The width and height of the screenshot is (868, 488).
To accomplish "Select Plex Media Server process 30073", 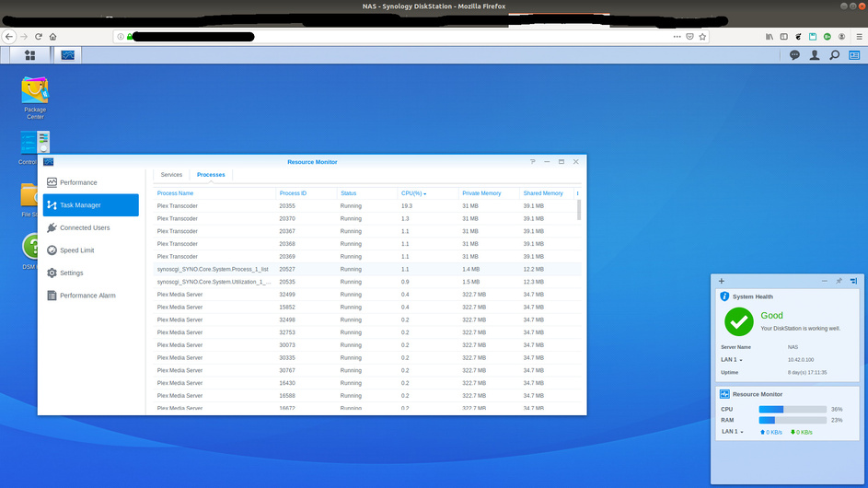I will [367, 345].
